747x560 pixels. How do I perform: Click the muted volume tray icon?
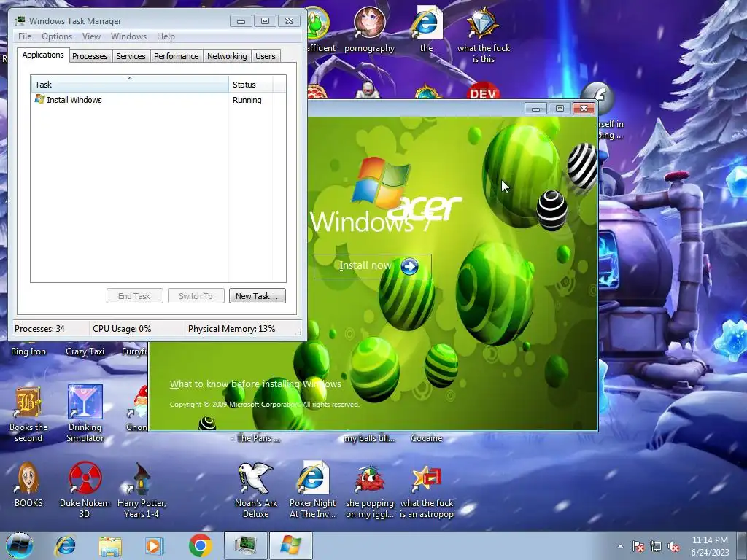(673, 546)
